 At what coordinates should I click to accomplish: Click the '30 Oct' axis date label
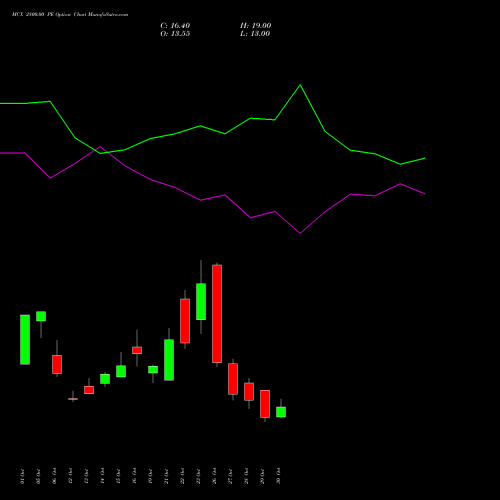click(x=278, y=476)
